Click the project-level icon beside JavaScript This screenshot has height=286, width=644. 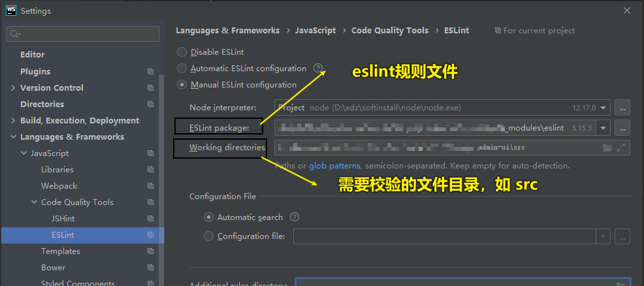pyautogui.click(x=151, y=153)
